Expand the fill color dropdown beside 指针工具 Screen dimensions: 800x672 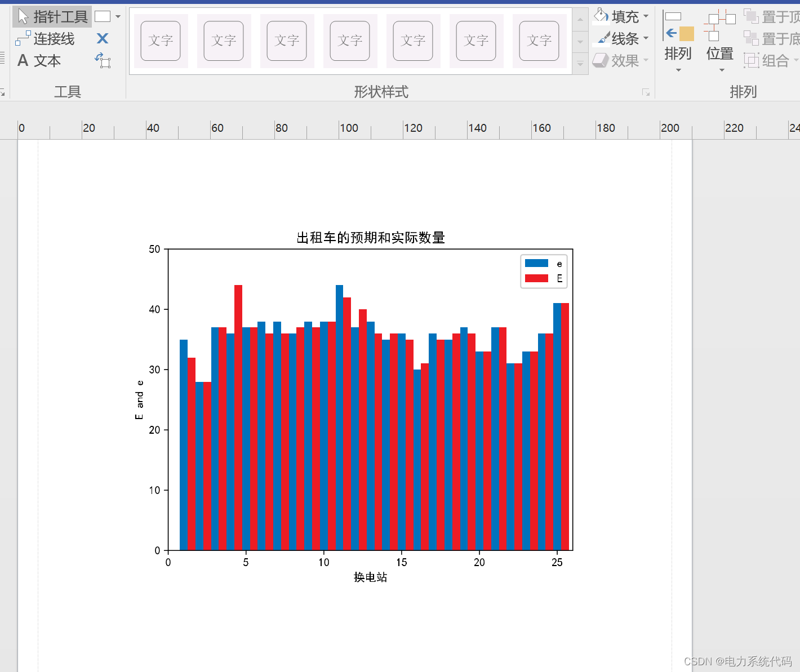[x=118, y=16]
